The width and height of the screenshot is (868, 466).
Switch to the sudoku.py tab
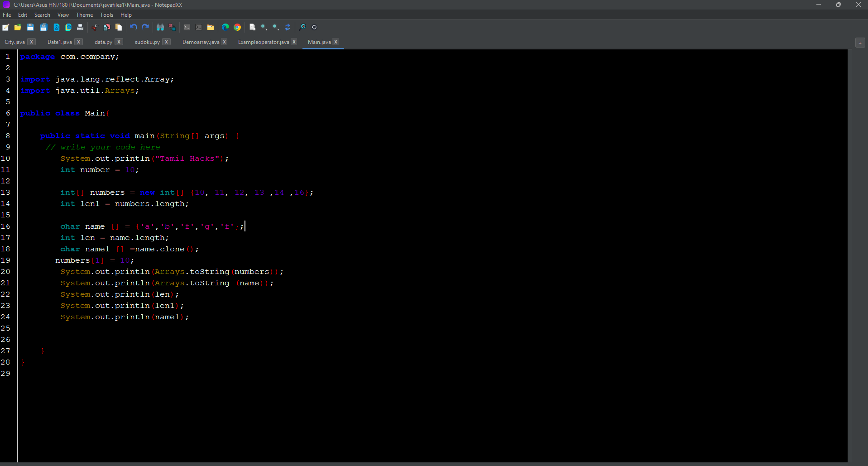(147, 42)
